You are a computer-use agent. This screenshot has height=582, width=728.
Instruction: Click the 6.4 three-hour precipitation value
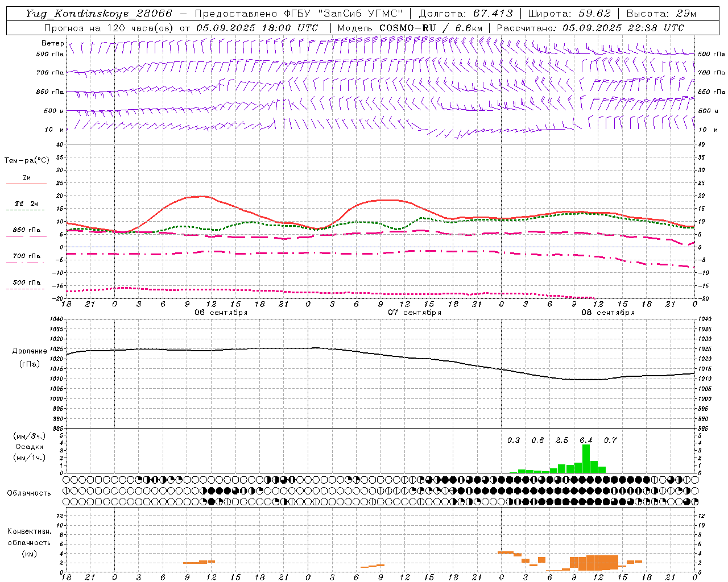pyautogui.click(x=586, y=440)
